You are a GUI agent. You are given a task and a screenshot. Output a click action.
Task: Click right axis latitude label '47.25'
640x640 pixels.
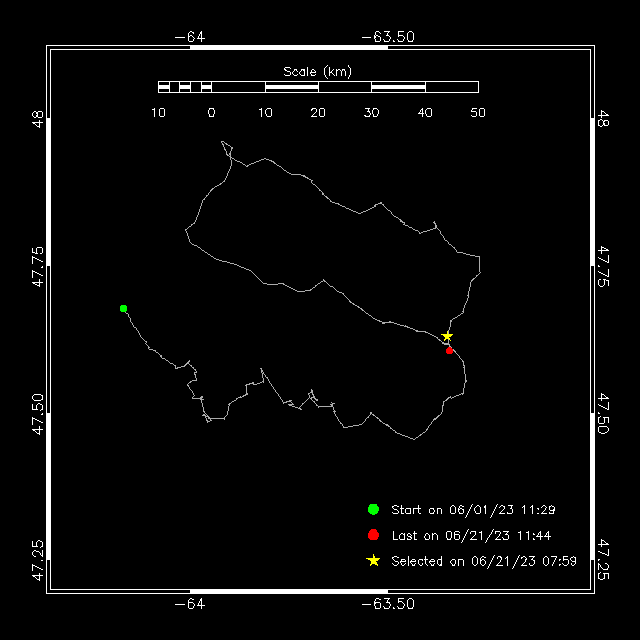(x=603, y=560)
